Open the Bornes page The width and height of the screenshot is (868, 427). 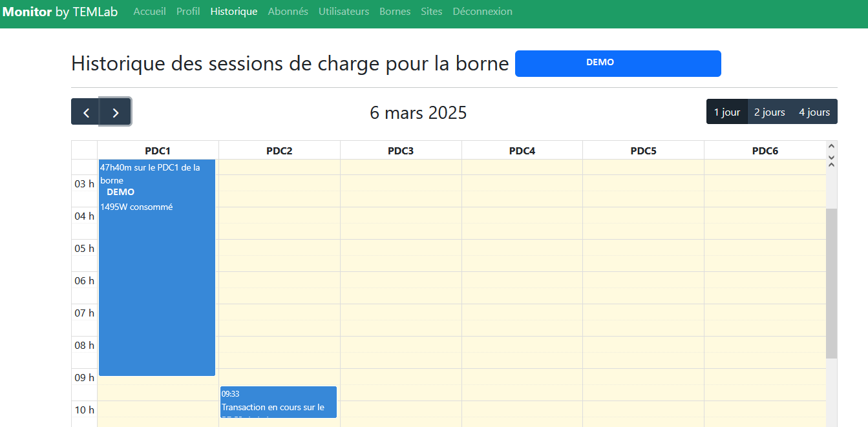(x=395, y=11)
